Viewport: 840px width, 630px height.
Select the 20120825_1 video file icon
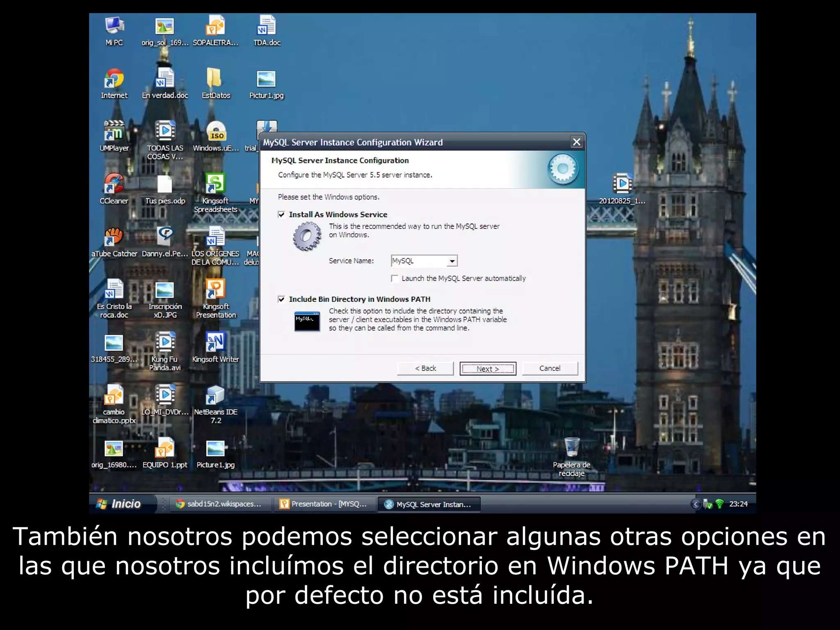click(622, 189)
